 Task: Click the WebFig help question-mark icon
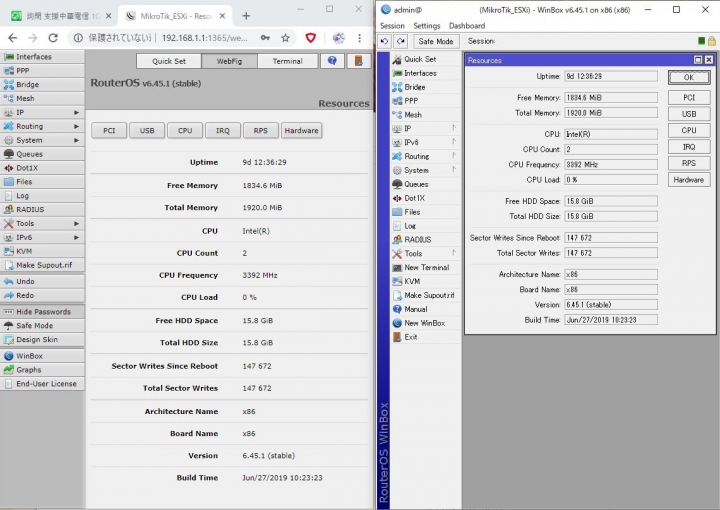tap(332, 61)
